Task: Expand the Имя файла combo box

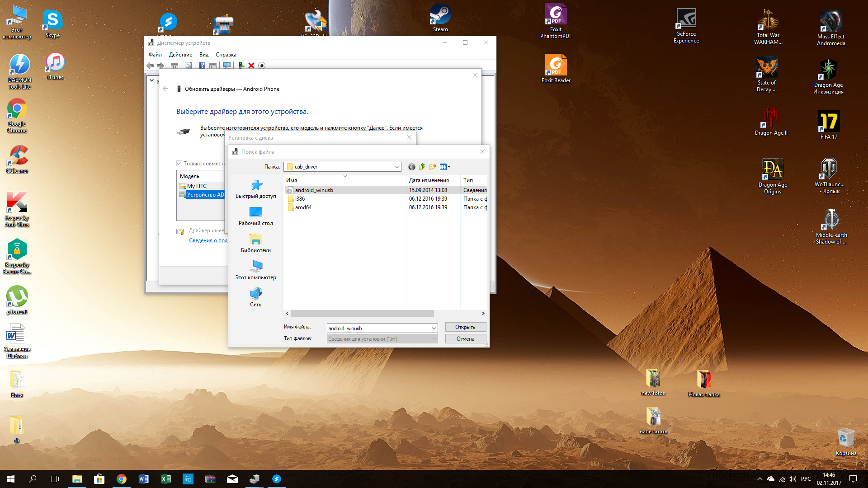Action: tap(434, 328)
